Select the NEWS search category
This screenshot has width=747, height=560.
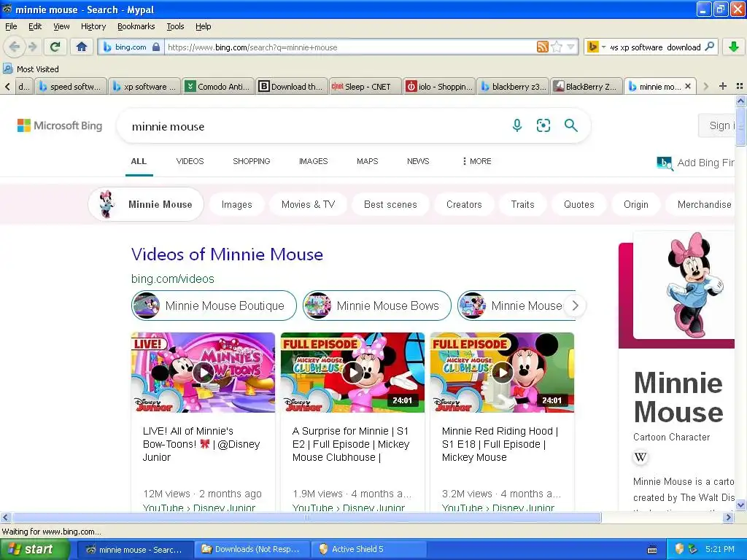pyautogui.click(x=418, y=161)
